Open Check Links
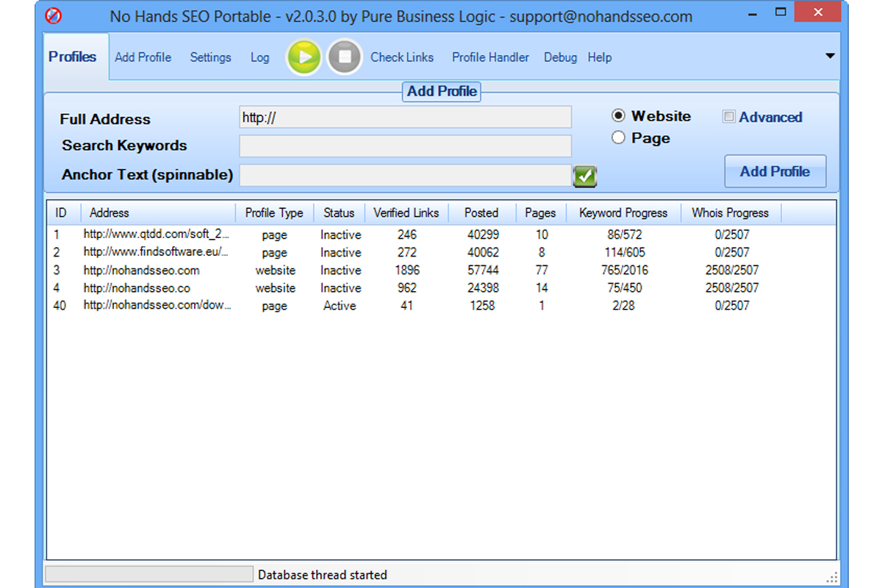 (402, 57)
